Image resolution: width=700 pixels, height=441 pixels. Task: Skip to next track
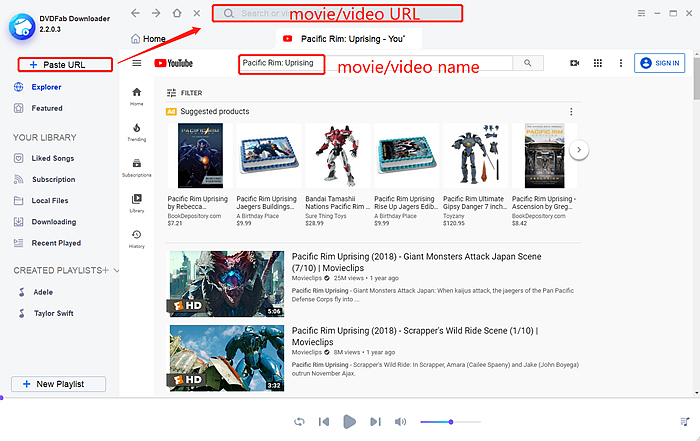point(375,422)
